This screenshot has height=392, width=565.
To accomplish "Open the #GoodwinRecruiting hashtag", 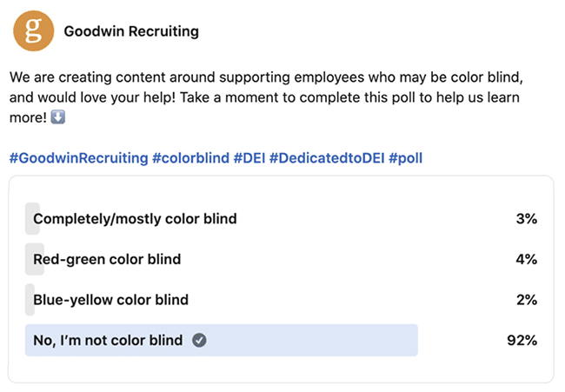I will [78, 158].
